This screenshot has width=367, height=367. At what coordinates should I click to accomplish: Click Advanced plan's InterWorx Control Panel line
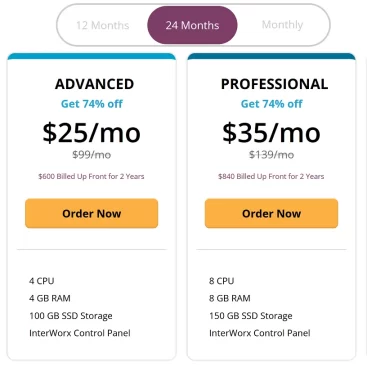[x=80, y=333]
